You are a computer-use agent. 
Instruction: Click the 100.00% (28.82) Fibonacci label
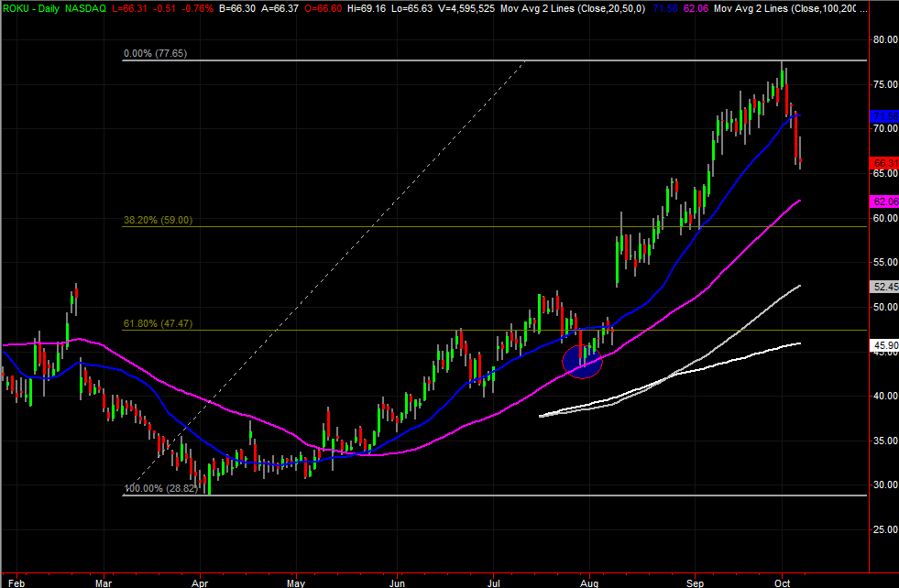coord(159,490)
